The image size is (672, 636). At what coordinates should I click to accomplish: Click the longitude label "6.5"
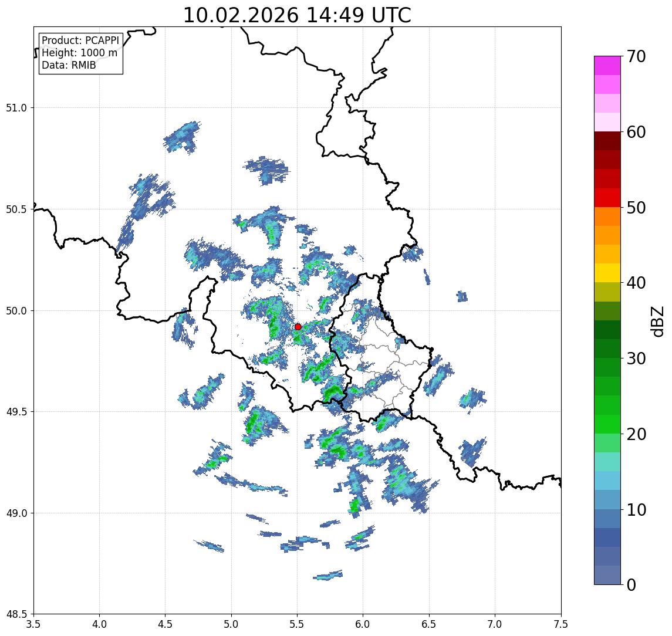(429, 624)
